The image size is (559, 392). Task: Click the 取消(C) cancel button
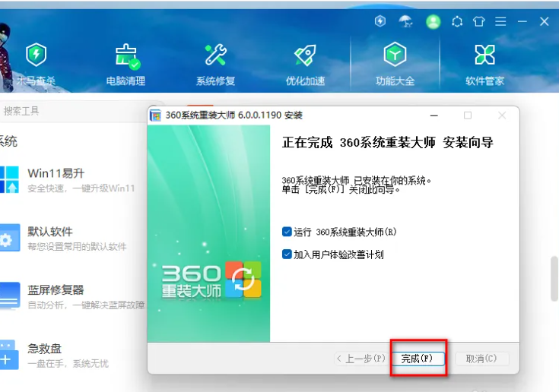[x=481, y=359]
